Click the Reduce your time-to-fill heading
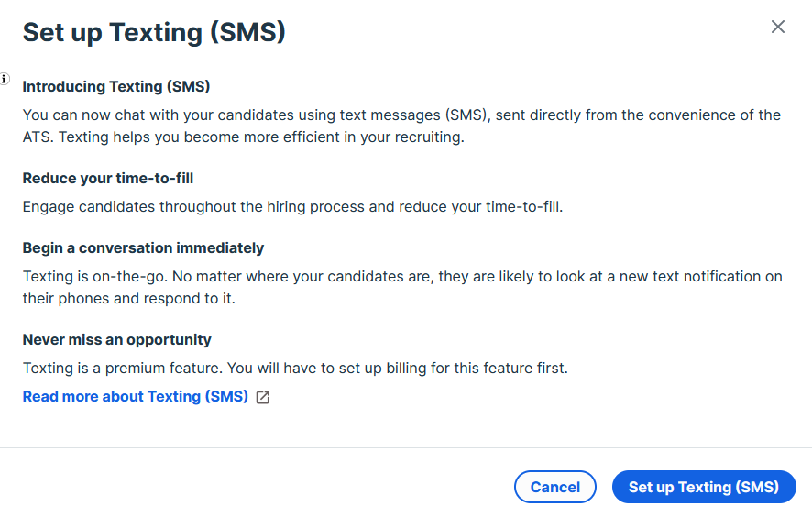 point(108,178)
